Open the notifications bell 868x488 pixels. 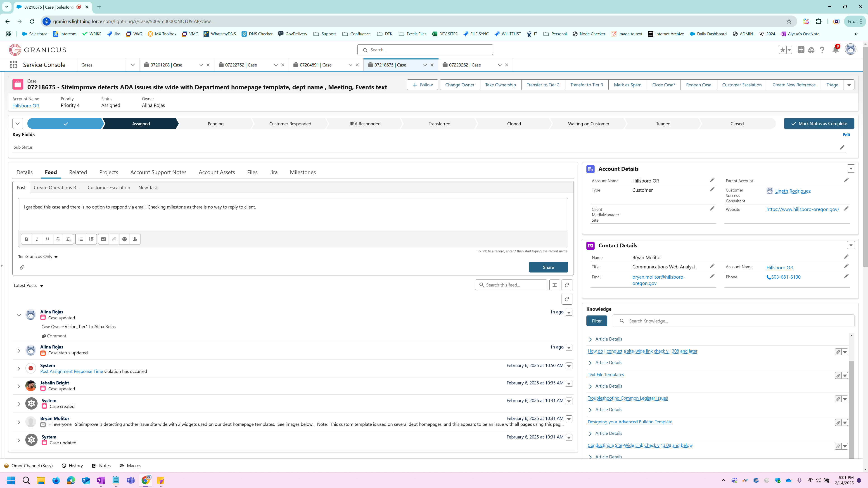(835, 50)
